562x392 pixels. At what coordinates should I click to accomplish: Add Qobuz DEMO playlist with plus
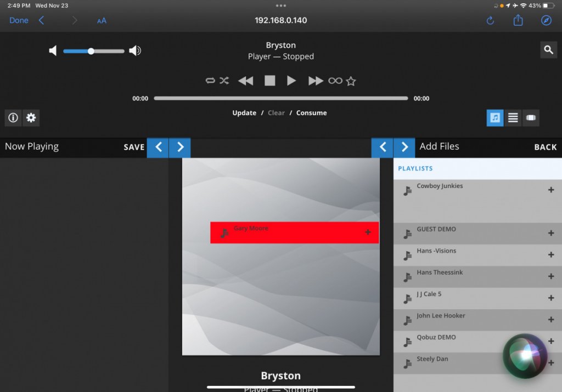551,341
